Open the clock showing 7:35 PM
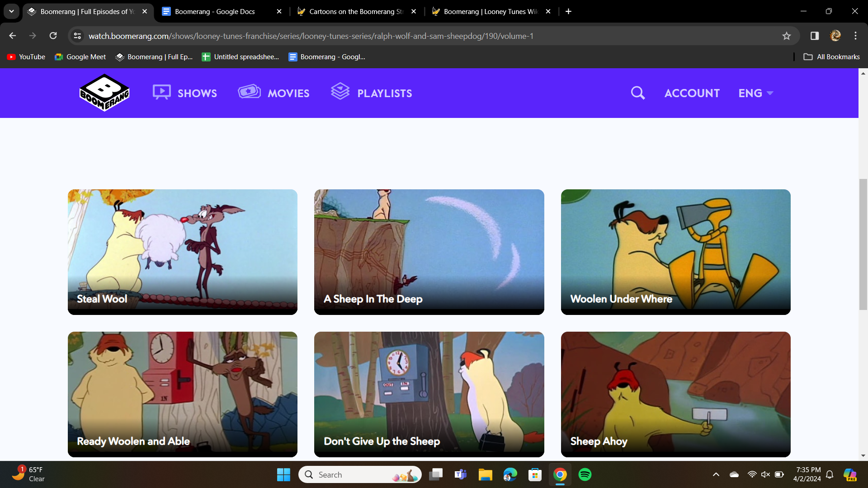The width and height of the screenshot is (868, 488). click(x=807, y=474)
